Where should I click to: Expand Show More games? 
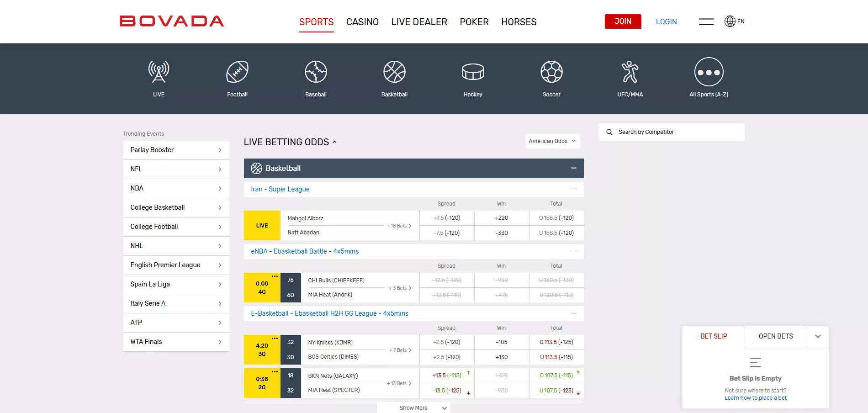413,408
